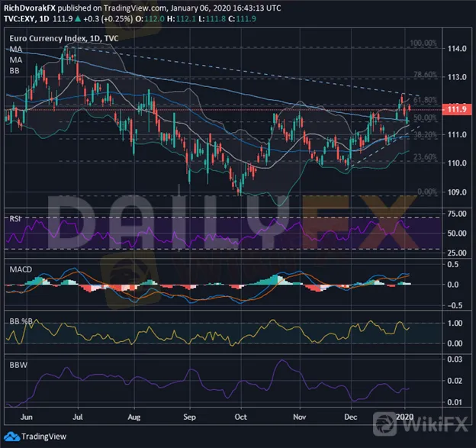Select the 0.00% Fibonacci level label
Screen dimensions: 476x448
[x=427, y=192]
